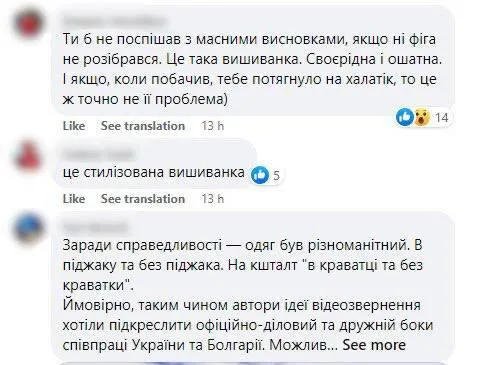
Task: Click the wow emoji reaction icon
Action: click(x=422, y=117)
